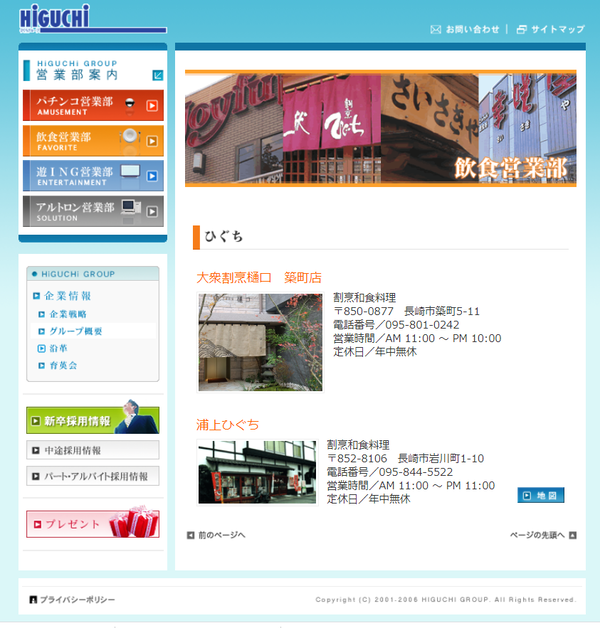Screen dimensions: 600x628
Task: Click the play arrow on FAVORITE banner
Action: (x=152, y=141)
